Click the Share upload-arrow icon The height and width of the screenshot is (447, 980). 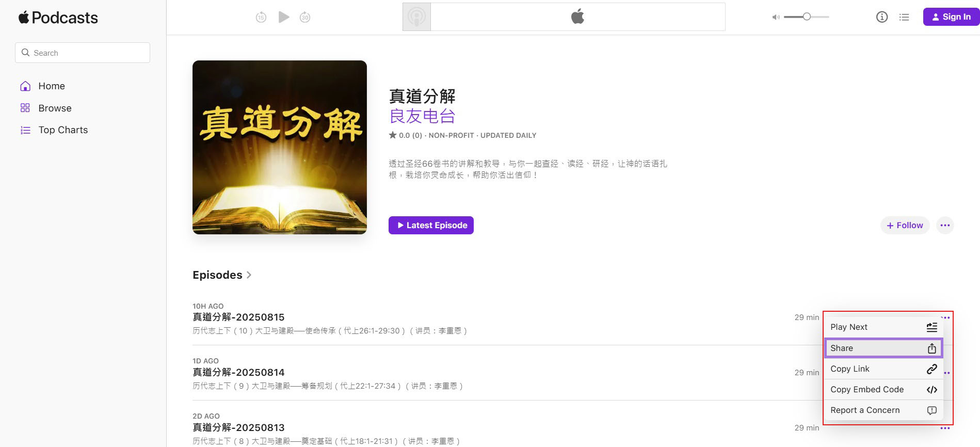pyautogui.click(x=932, y=348)
